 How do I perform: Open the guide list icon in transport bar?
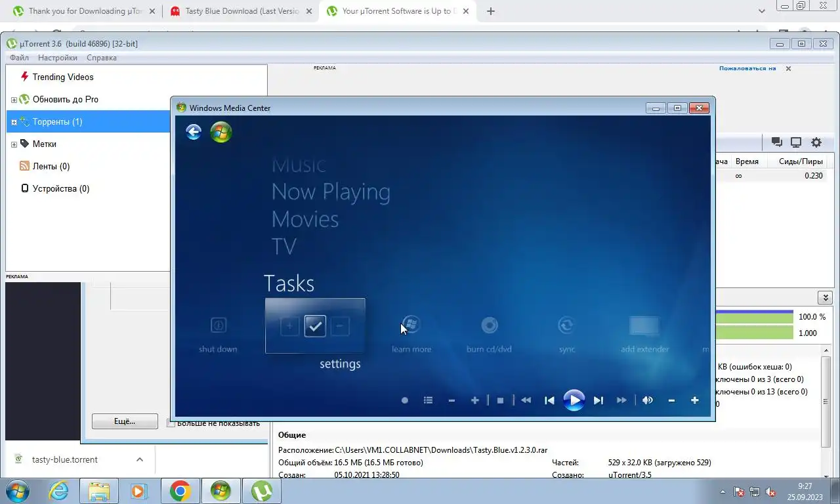[428, 400]
